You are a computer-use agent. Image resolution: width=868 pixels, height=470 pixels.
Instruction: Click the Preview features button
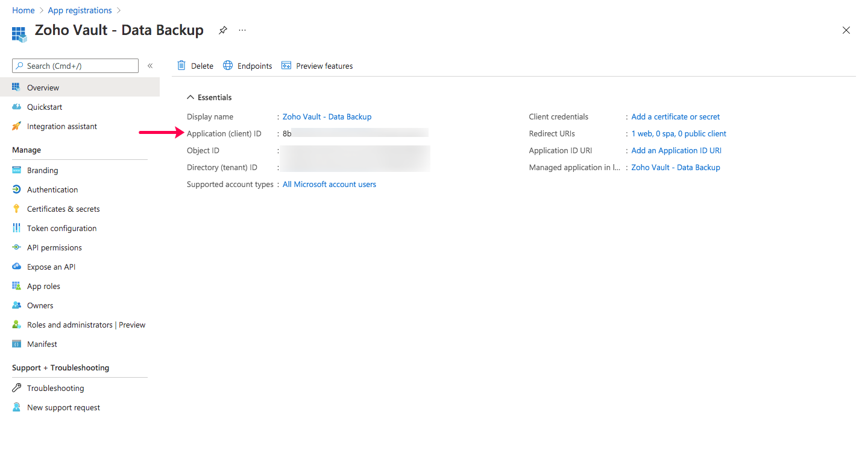tap(317, 66)
